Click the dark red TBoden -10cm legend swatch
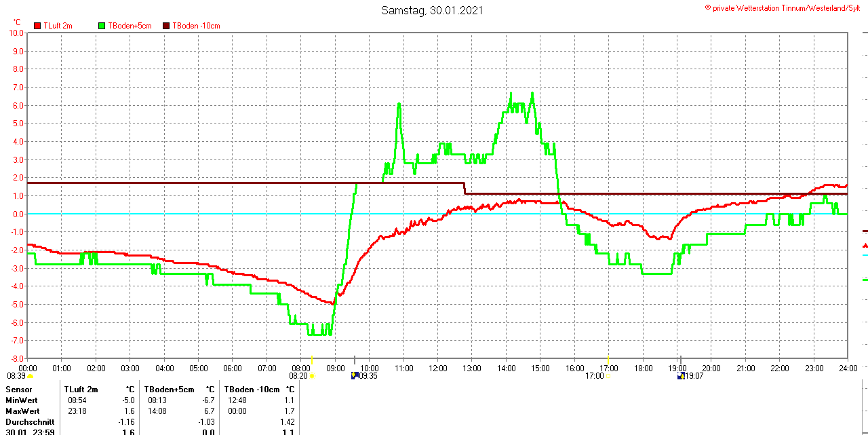868x435 pixels. tap(166, 26)
